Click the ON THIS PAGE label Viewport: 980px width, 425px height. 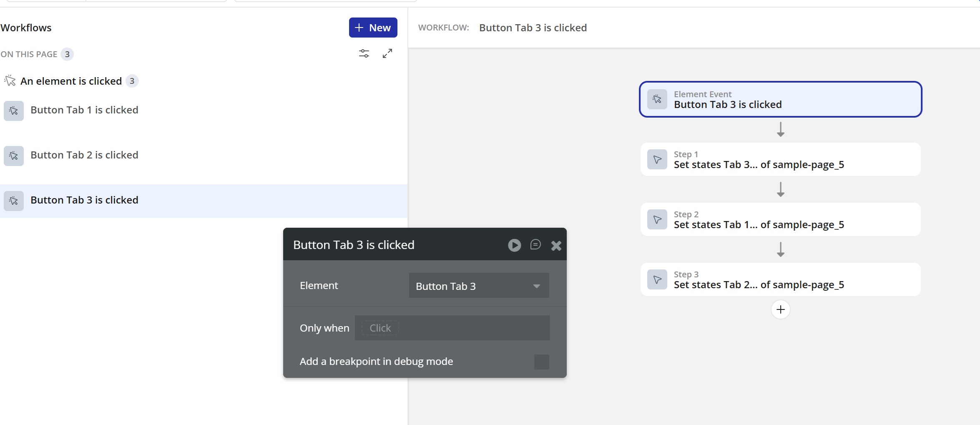29,54
